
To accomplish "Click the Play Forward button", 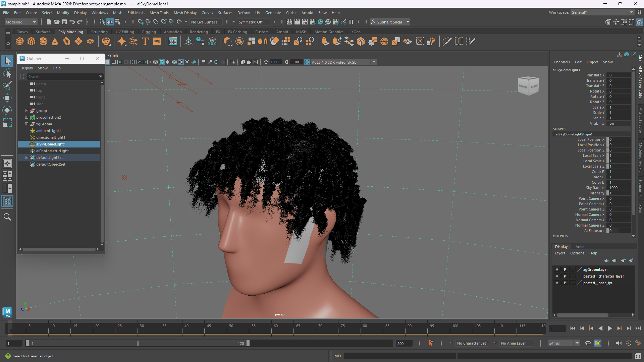I will click(610, 328).
